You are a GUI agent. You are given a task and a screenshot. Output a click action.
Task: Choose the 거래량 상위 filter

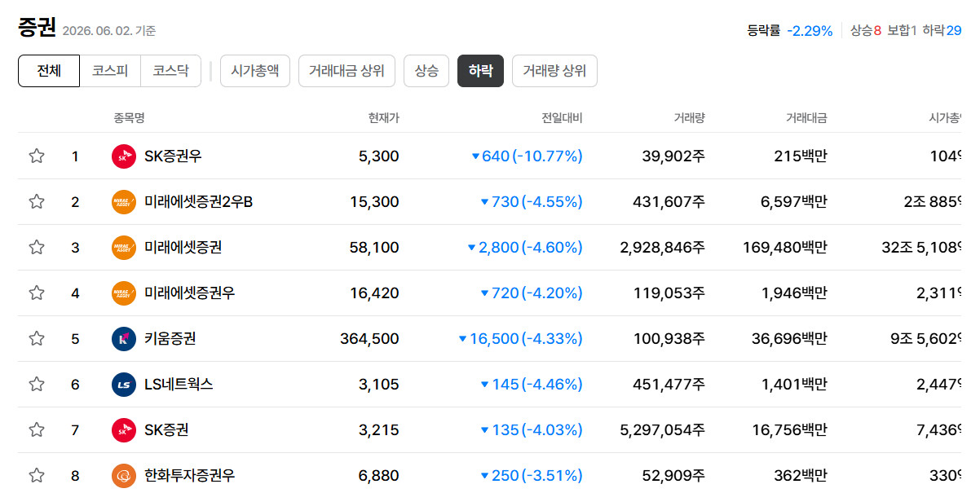[x=554, y=71]
